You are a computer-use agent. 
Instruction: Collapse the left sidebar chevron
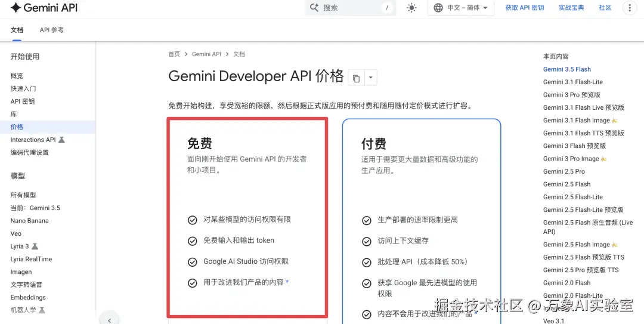[x=109, y=320]
